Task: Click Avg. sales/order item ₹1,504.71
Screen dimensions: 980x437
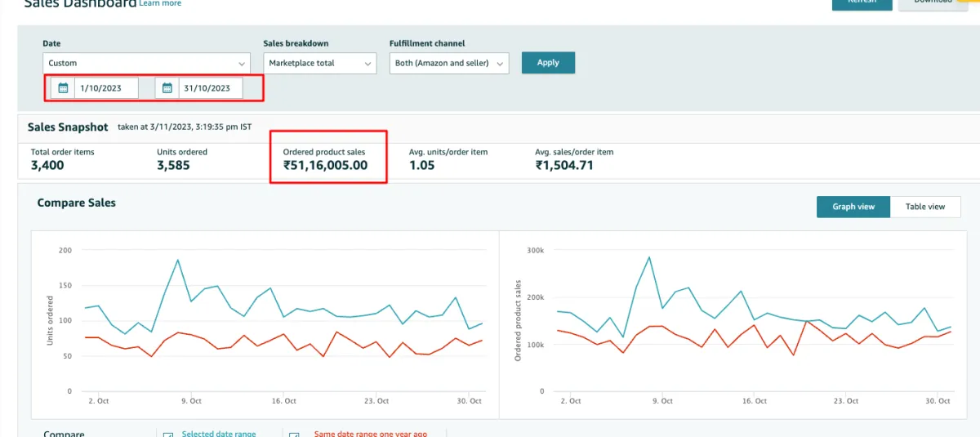Action: [x=564, y=165]
